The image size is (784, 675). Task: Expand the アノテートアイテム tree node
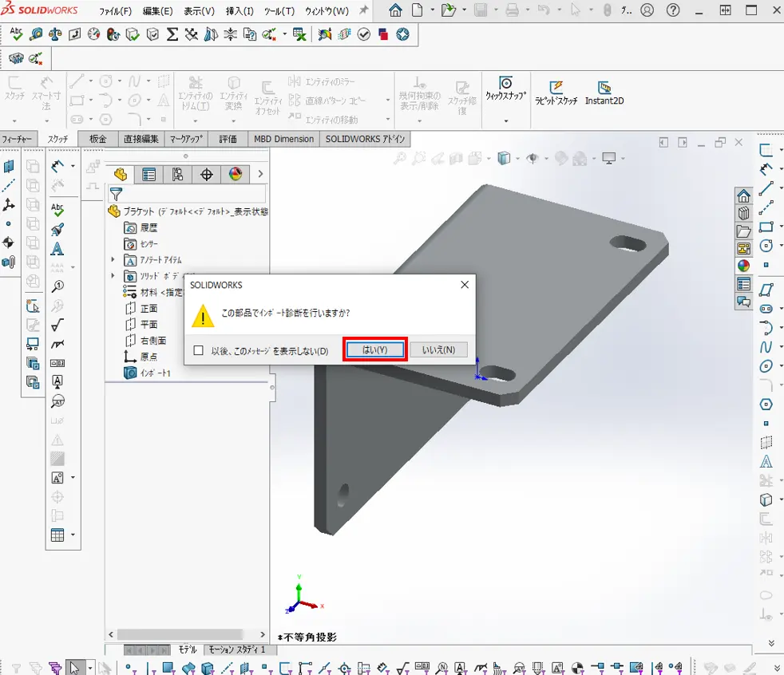113,260
